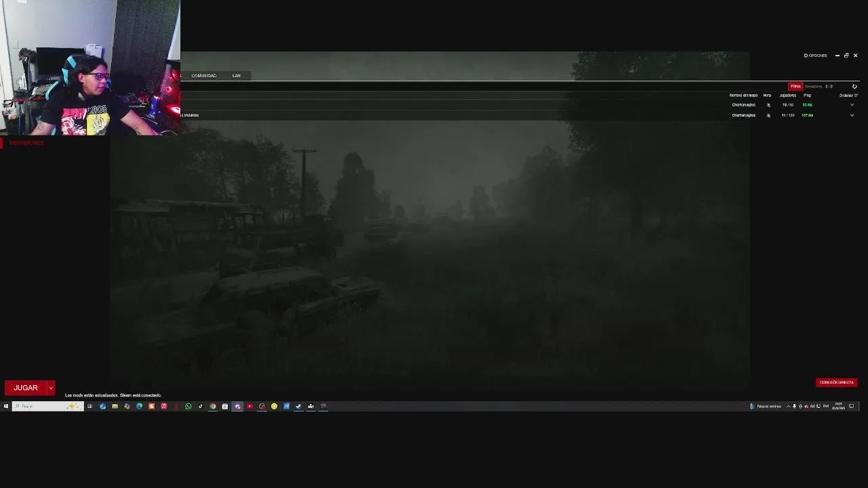
Task: Click the taskbar clock and date
Action: [x=838, y=406]
